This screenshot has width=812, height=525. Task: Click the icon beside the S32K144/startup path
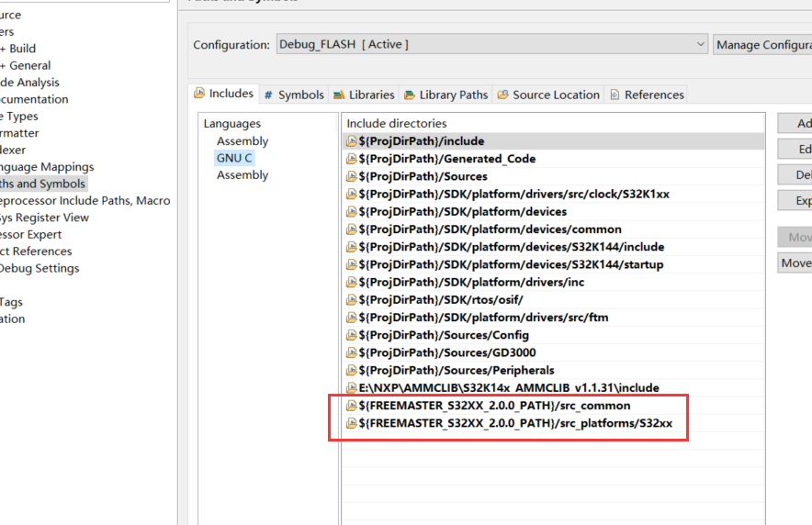351,264
